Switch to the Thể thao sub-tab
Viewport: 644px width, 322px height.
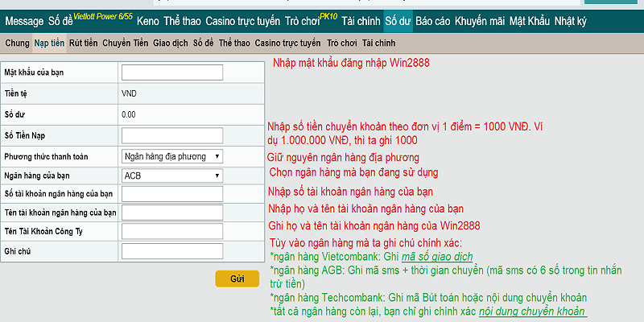tap(234, 43)
